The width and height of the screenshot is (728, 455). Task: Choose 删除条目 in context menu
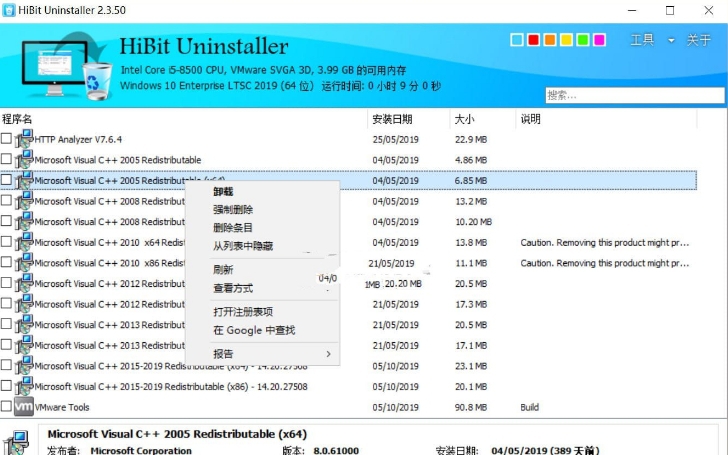click(x=233, y=228)
